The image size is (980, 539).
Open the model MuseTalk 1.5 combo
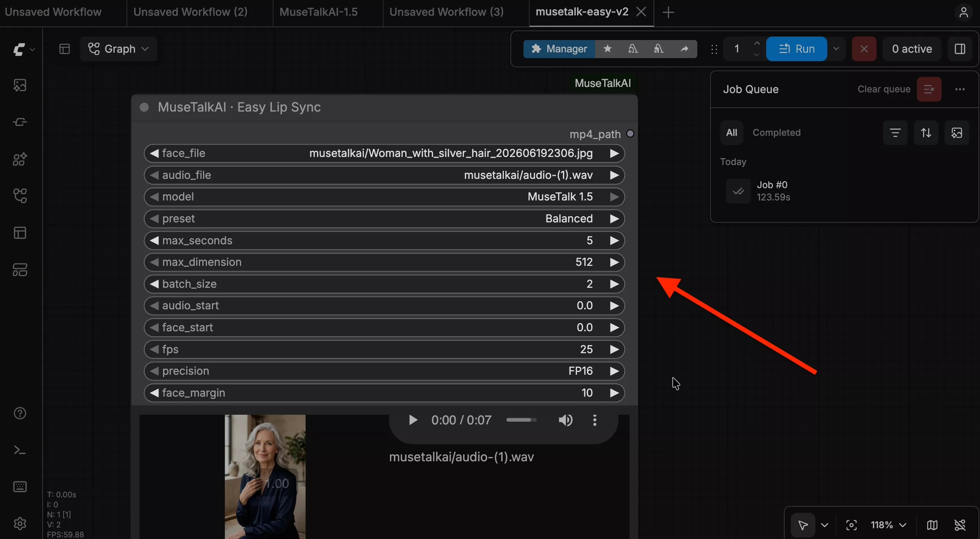pos(384,197)
